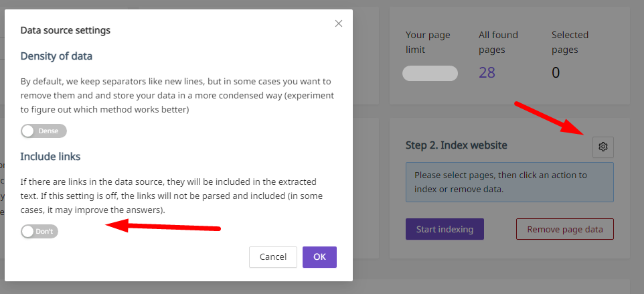Click the OK button
644x294 pixels.
(x=319, y=257)
